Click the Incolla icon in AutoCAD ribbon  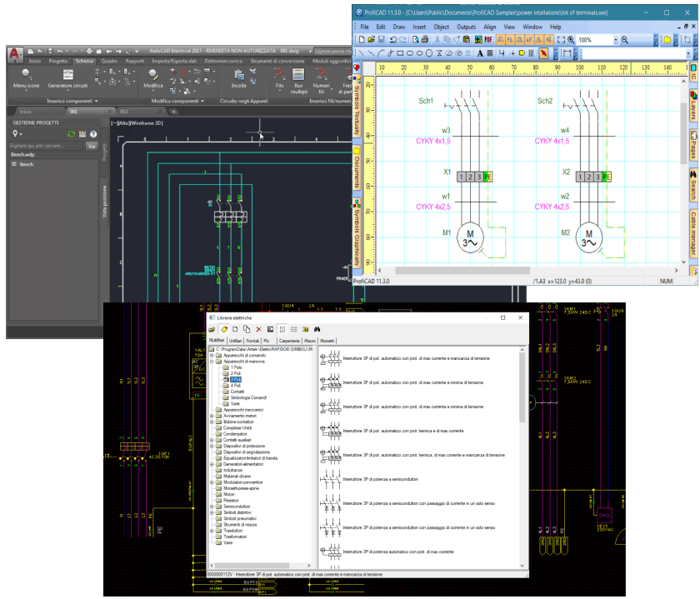point(239,74)
